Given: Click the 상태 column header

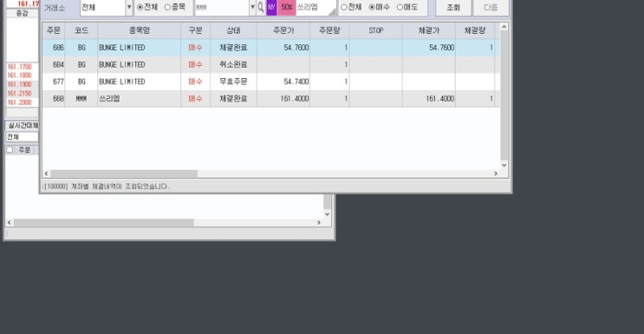Looking at the screenshot, I should coord(233,30).
